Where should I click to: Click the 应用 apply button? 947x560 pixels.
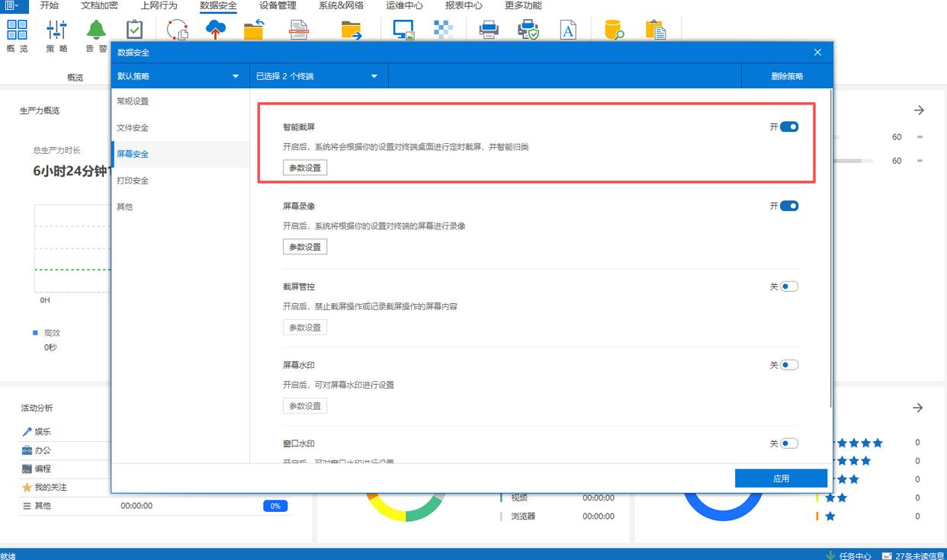(x=781, y=478)
